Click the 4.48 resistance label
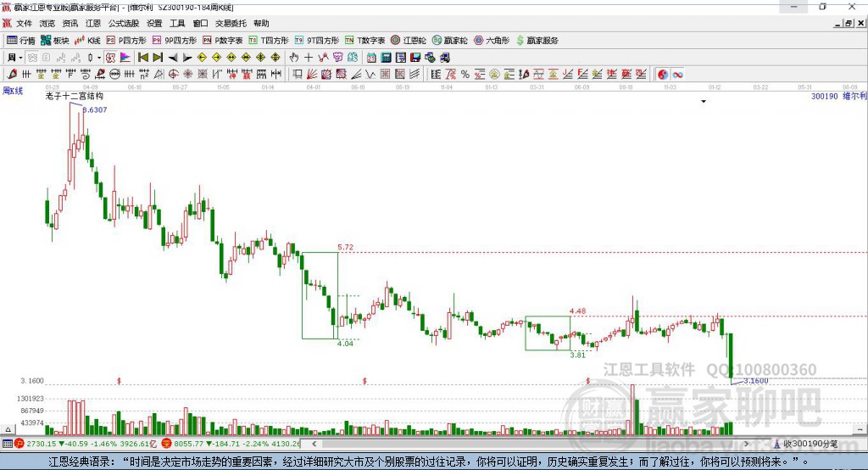Image resolution: width=868 pixels, height=470 pixels. 577,311
